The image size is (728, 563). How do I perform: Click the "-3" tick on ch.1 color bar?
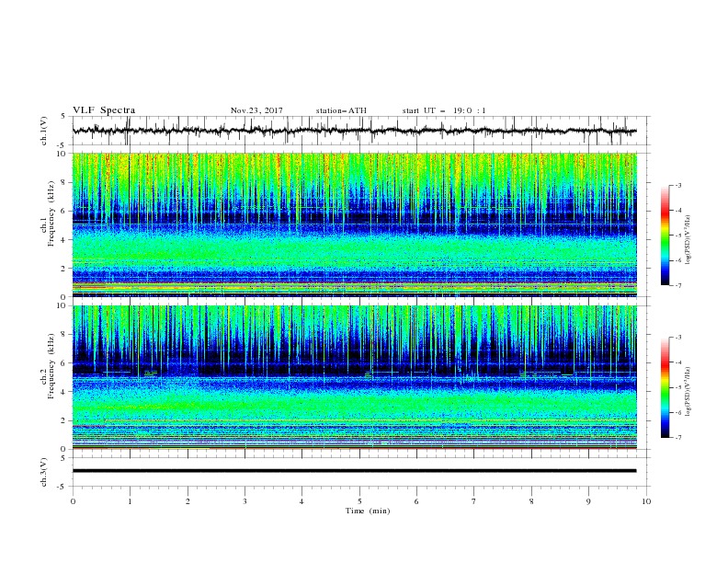(x=677, y=185)
